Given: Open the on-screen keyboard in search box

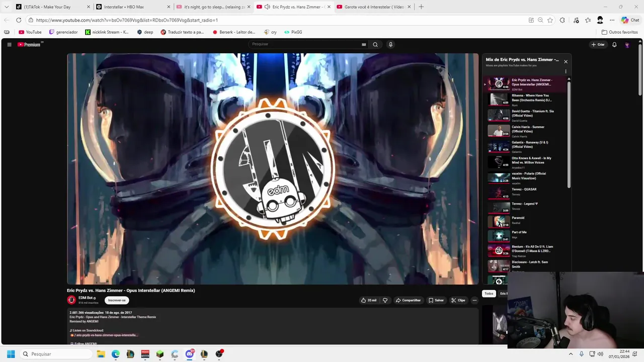Looking at the screenshot, I should [364, 44].
